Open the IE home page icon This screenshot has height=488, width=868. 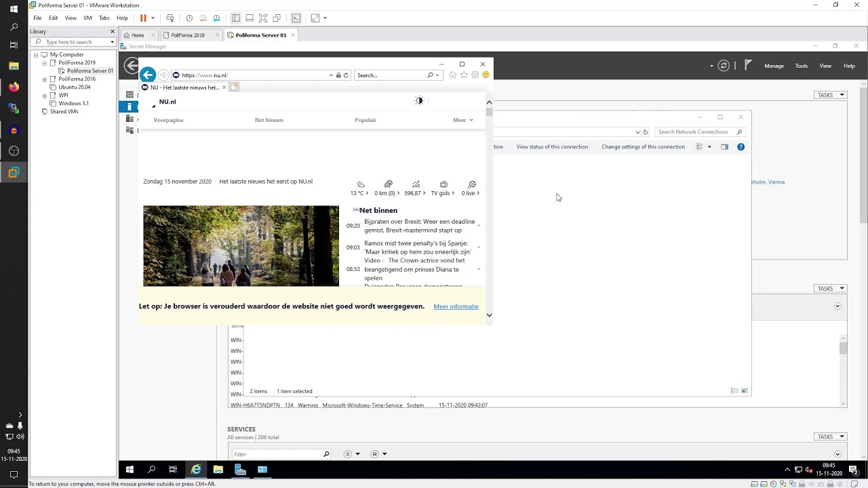pyautogui.click(x=453, y=75)
